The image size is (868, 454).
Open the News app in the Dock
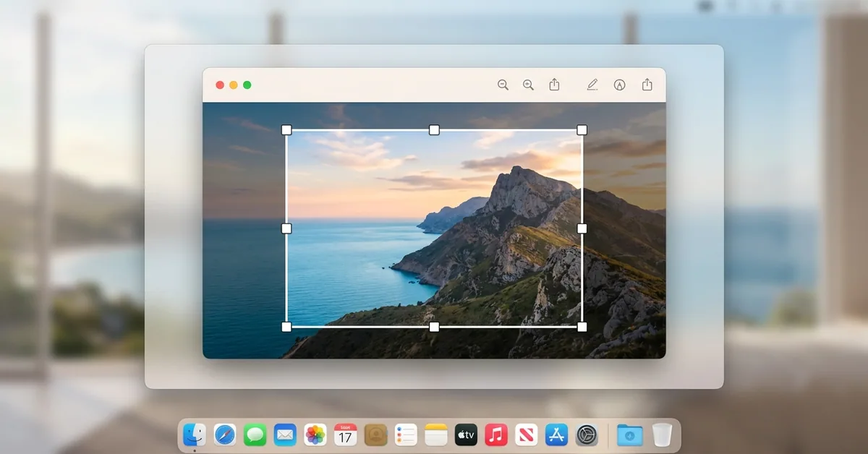click(527, 434)
